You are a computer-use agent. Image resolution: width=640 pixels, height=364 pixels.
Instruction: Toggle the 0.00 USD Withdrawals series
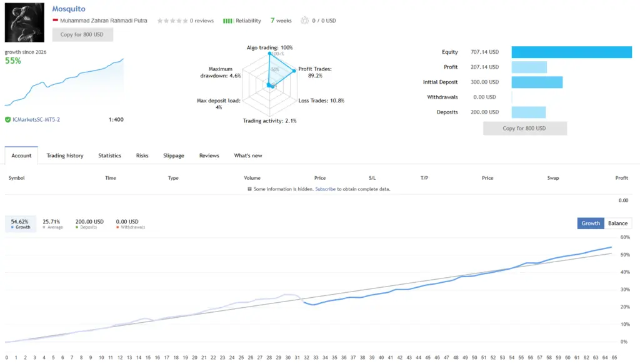[130, 224]
